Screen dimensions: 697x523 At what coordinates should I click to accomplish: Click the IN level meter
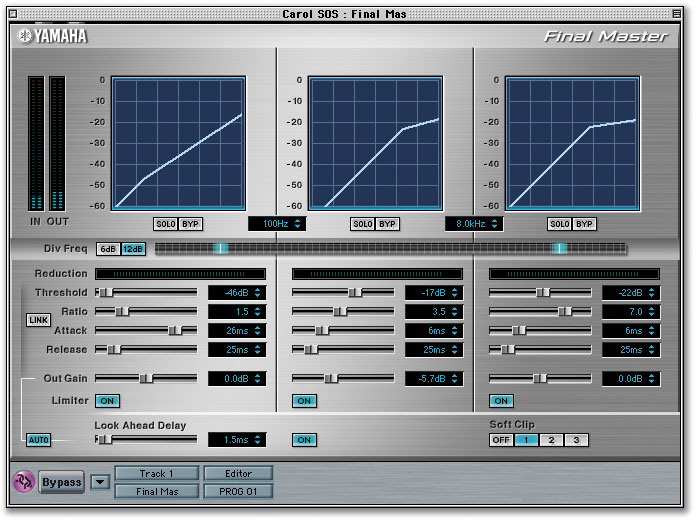click(x=36, y=143)
